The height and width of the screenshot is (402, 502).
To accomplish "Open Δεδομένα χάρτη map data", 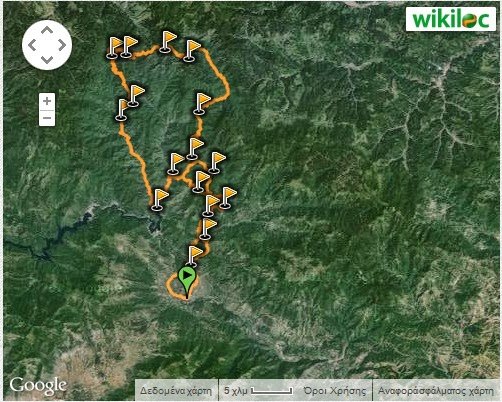I will point(176,390).
